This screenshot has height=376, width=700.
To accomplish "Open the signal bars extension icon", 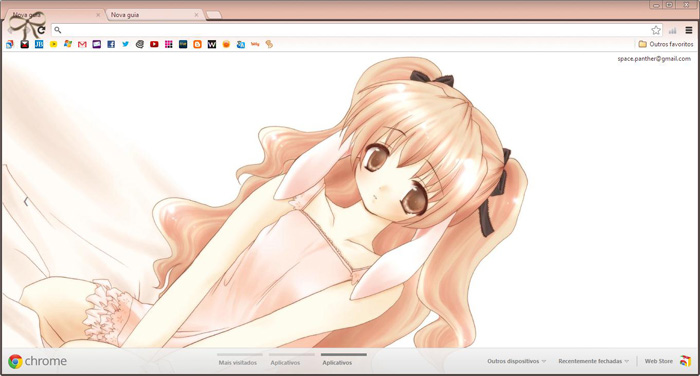I will click(x=673, y=30).
